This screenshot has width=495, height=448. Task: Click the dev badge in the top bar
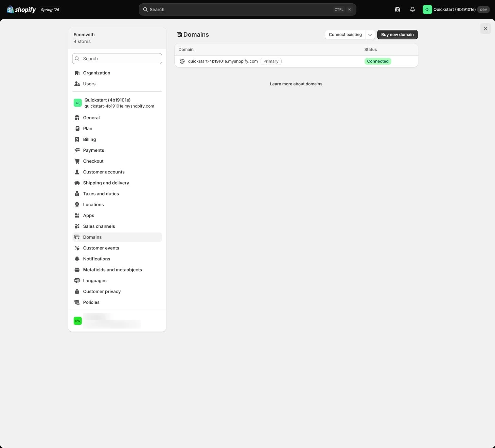[483, 10]
